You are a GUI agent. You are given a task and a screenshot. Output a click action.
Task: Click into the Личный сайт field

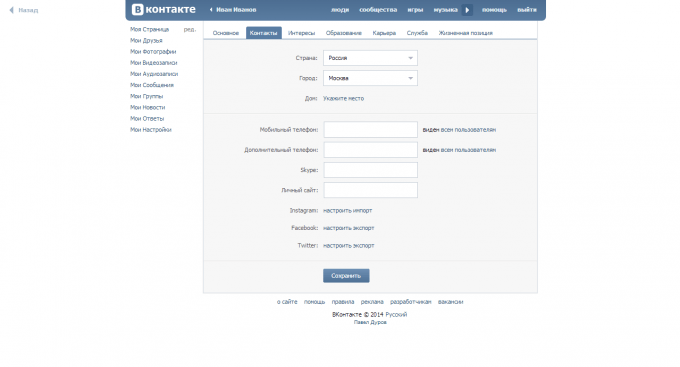pyautogui.click(x=371, y=190)
